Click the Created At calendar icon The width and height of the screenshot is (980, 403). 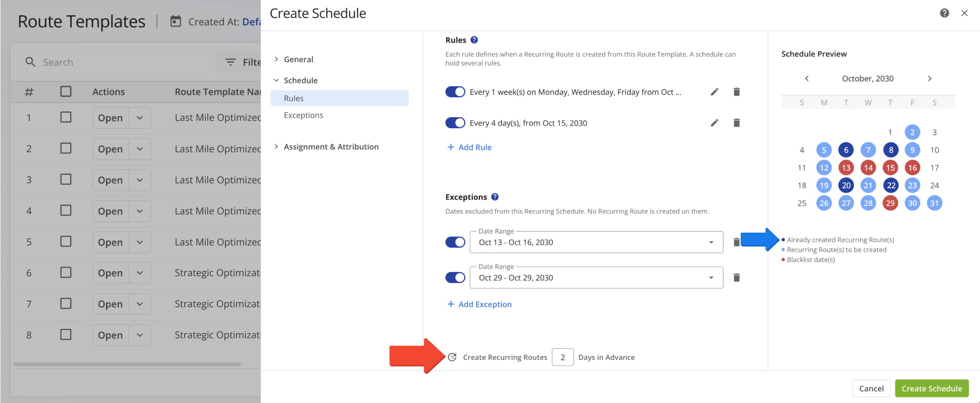coord(176,21)
